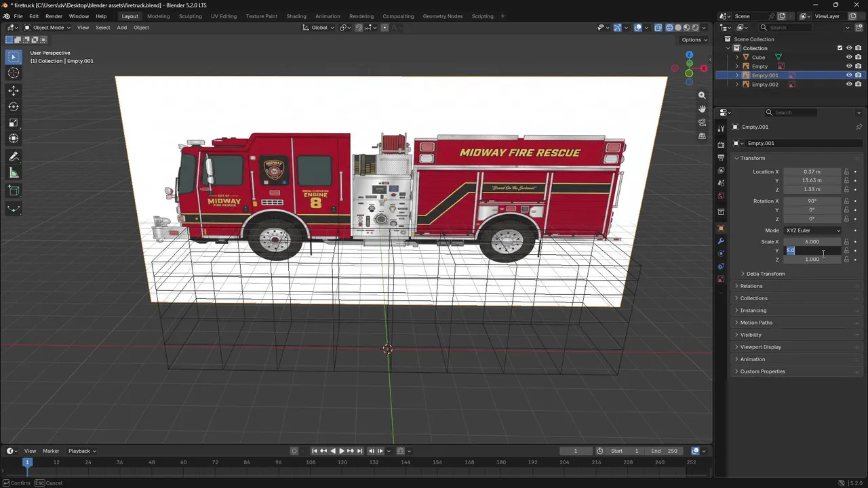Uncheck the Collection exclude checkbox

(x=840, y=48)
